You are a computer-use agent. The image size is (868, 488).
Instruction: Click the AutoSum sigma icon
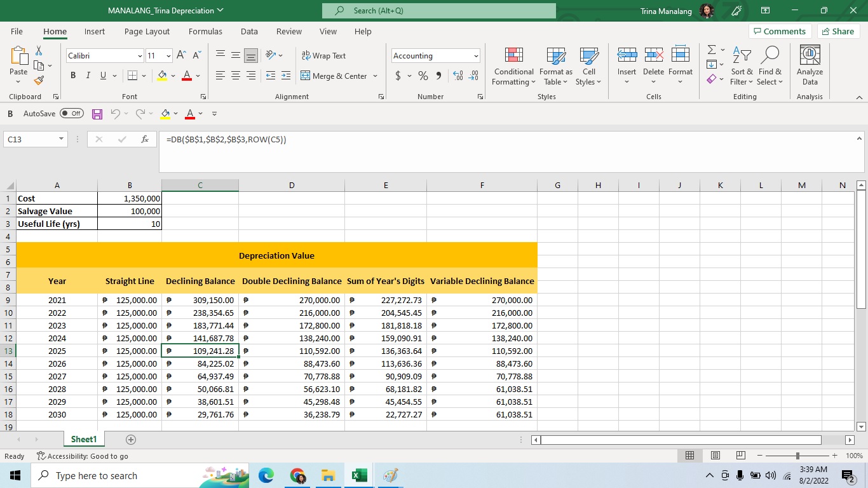click(x=711, y=50)
